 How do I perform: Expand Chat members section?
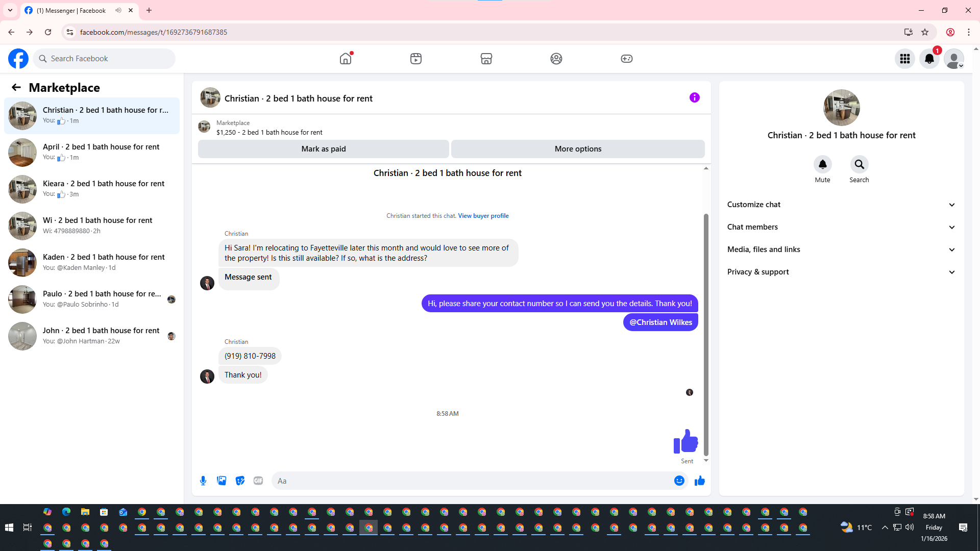[841, 227]
